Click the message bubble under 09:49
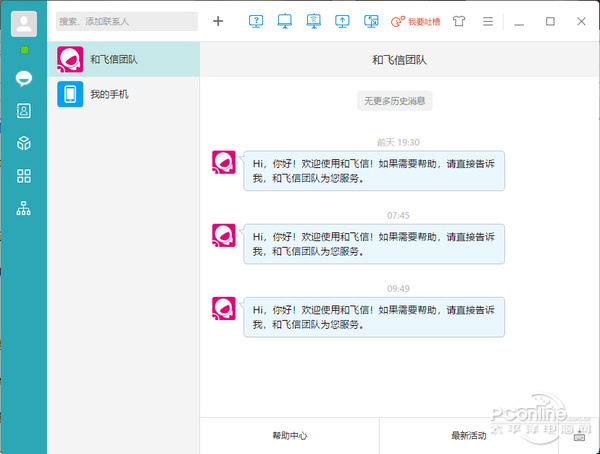 (374, 317)
